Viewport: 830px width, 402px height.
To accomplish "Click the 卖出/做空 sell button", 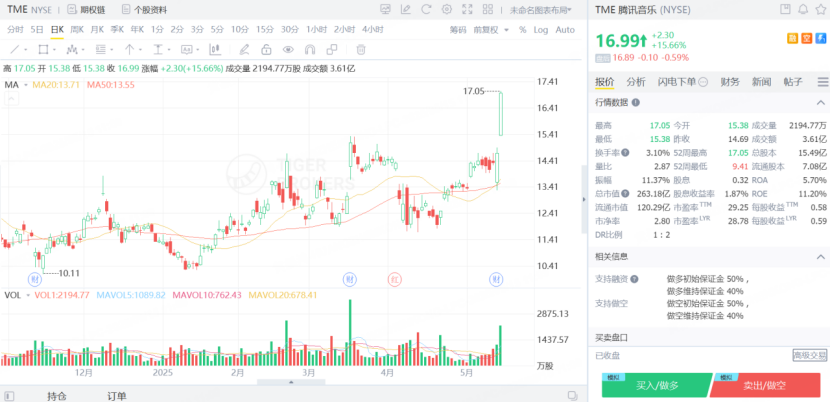I will pos(764,385).
